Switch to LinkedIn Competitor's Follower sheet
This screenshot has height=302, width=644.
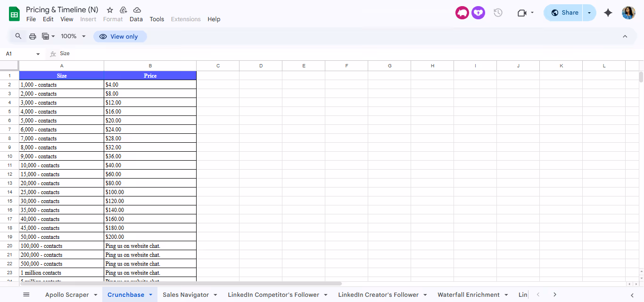coord(273,295)
